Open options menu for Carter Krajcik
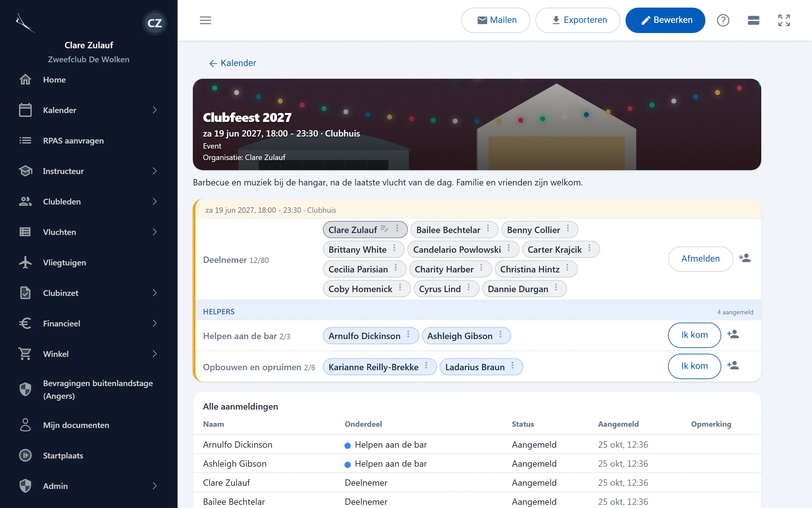812x508 pixels. (589, 248)
